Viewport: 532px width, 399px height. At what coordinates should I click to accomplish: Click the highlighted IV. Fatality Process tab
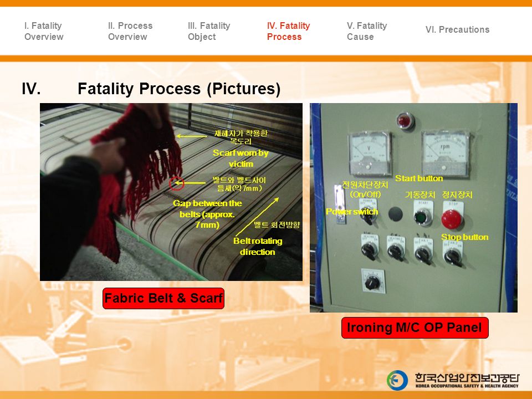click(x=288, y=31)
